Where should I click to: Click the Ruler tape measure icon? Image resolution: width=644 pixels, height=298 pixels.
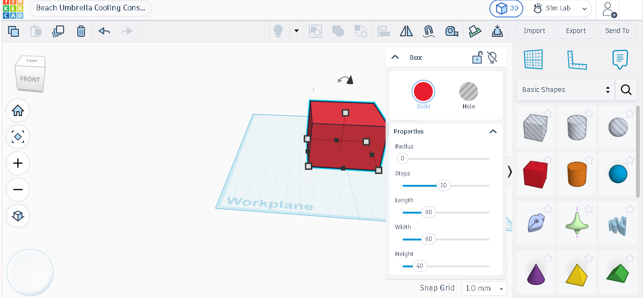[x=452, y=31]
